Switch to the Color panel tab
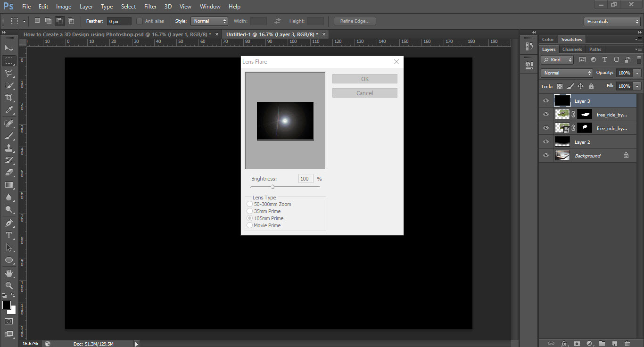The width and height of the screenshot is (644, 347). pyautogui.click(x=548, y=39)
